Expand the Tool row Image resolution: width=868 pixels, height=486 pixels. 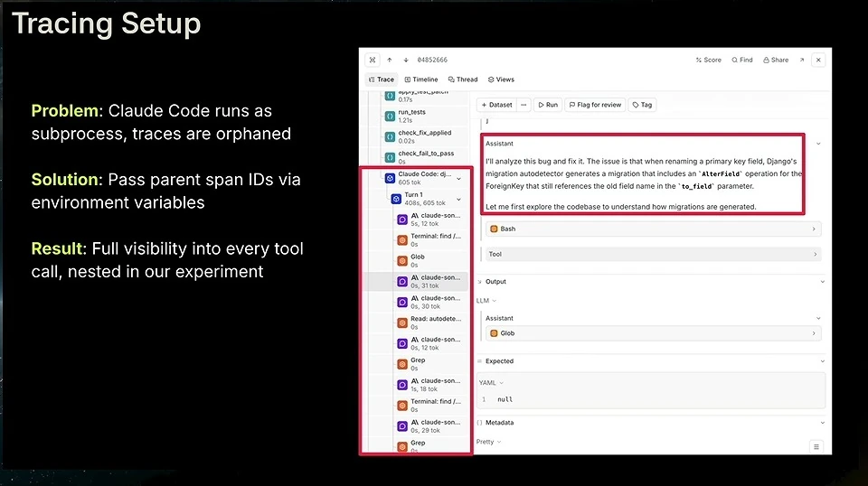(653, 255)
